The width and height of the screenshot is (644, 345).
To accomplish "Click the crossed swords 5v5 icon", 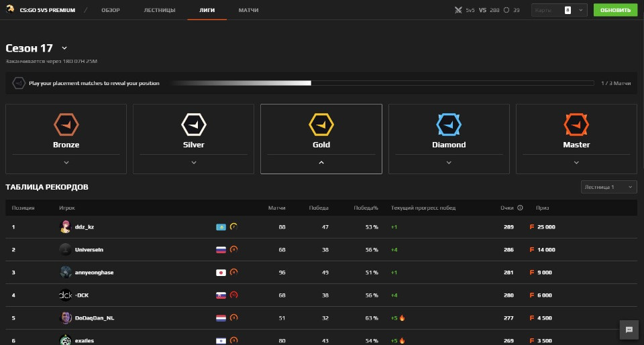I will point(459,10).
